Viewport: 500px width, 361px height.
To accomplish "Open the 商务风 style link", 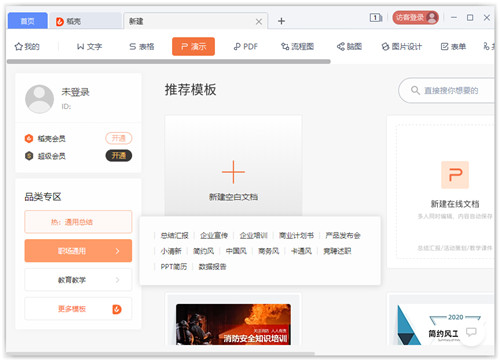I will click(269, 251).
